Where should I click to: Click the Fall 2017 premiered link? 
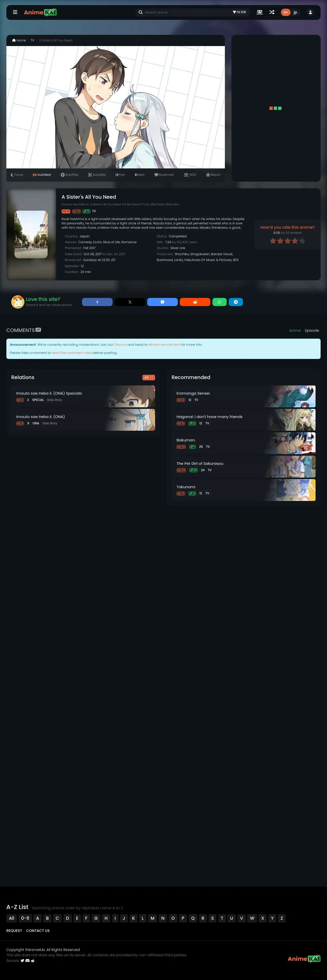(x=89, y=248)
